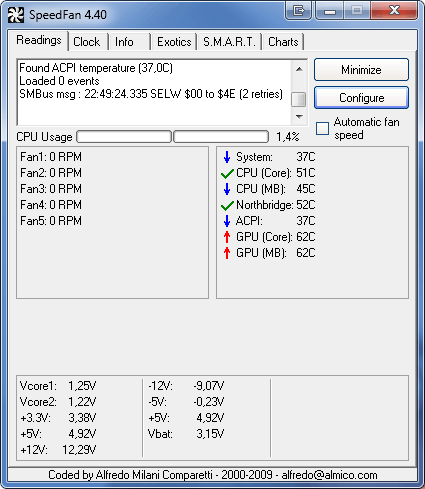425x489 pixels.
Task: Click the log scroll up arrow
Action: tap(299, 69)
